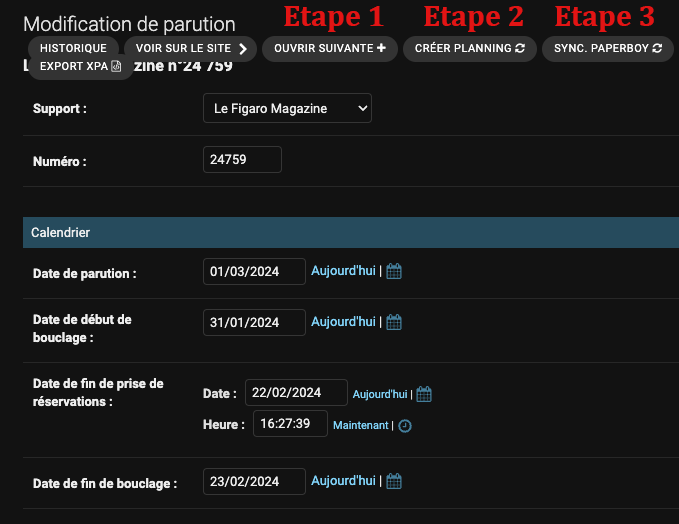The image size is (679, 524).
Task: Click Export XPA button
Action: click(81, 67)
